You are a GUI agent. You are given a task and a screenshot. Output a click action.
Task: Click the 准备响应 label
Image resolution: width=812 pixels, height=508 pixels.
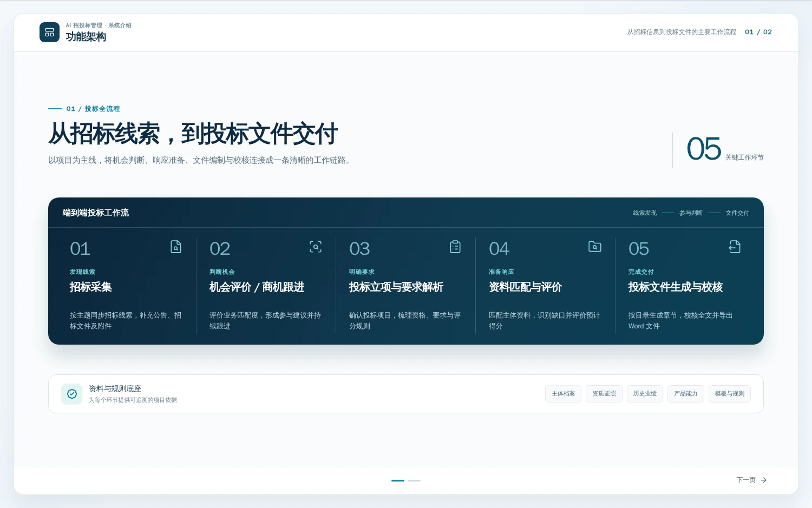501,272
